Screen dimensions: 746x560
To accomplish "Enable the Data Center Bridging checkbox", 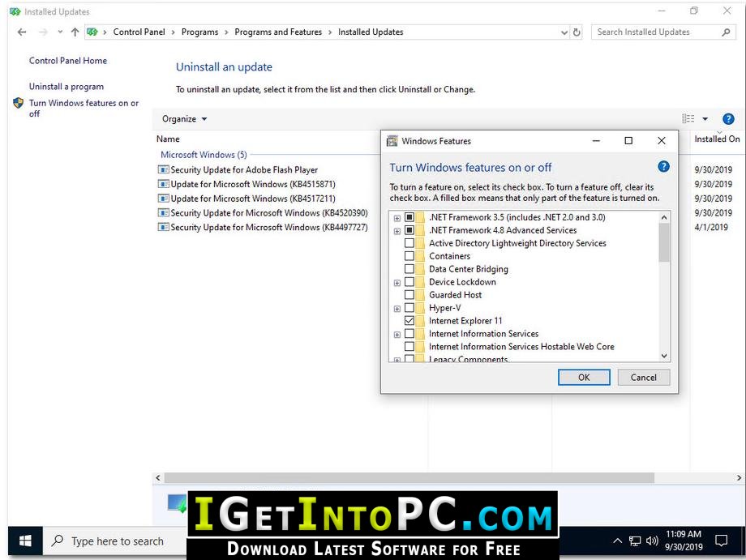I will pyautogui.click(x=409, y=268).
